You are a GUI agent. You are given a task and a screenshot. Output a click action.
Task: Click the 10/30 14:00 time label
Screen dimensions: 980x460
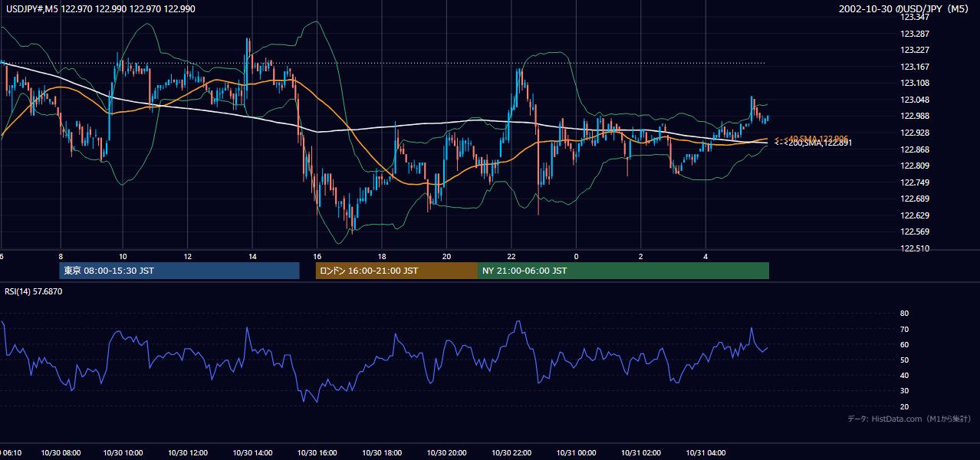pyautogui.click(x=254, y=453)
